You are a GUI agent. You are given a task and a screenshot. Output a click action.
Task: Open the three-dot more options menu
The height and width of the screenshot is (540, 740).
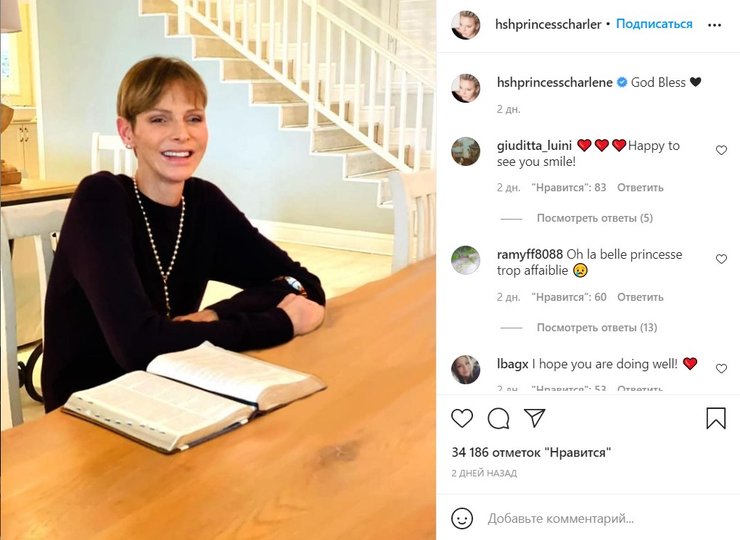(715, 25)
